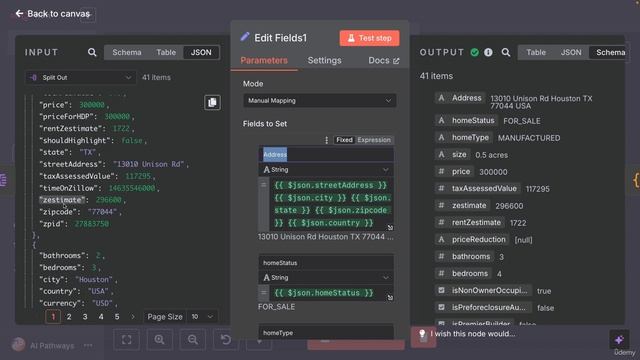Viewport: 640px width, 360px height.
Task: Edit the Address field name input
Action: (x=326, y=155)
